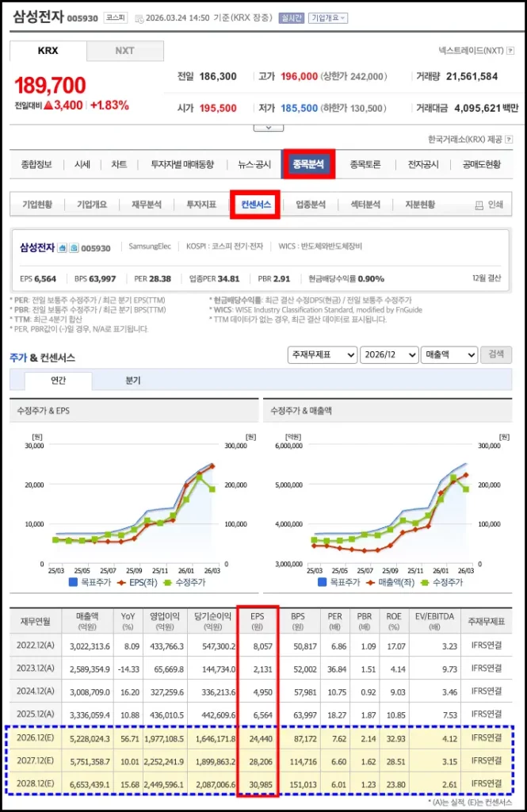Select the 연간 annual tab
The height and width of the screenshot is (812, 527).
pos(58,381)
